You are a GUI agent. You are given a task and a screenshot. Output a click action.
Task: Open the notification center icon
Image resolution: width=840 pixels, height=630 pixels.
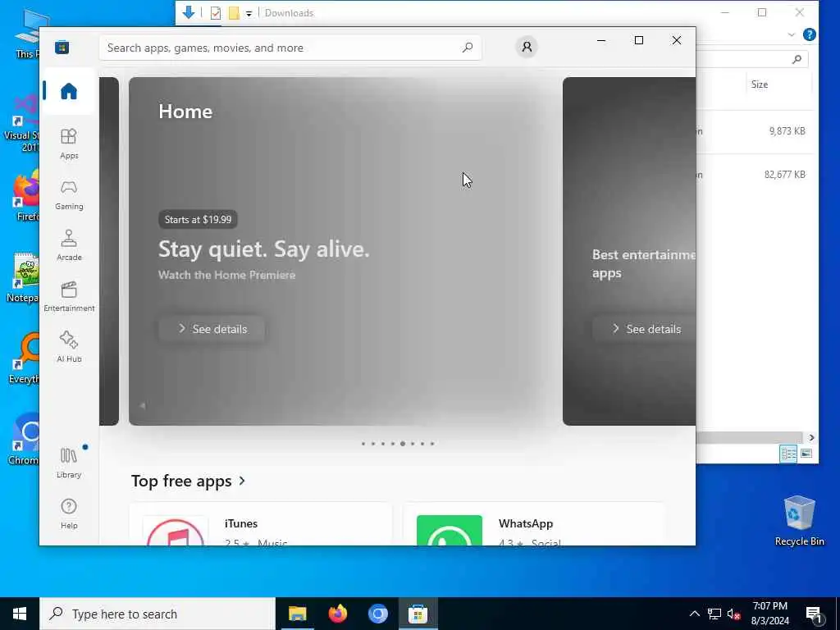pos(815,614)
